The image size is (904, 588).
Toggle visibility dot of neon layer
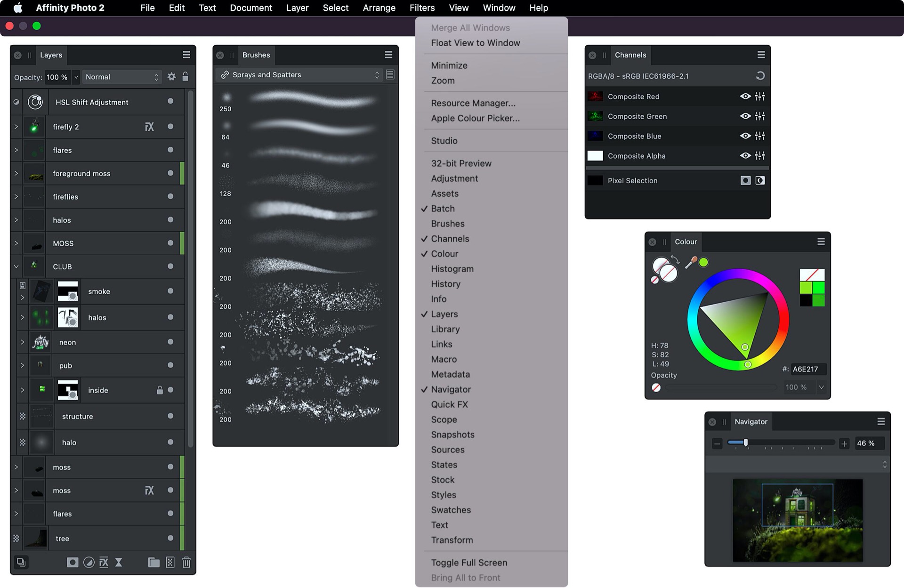click(170, 342)
